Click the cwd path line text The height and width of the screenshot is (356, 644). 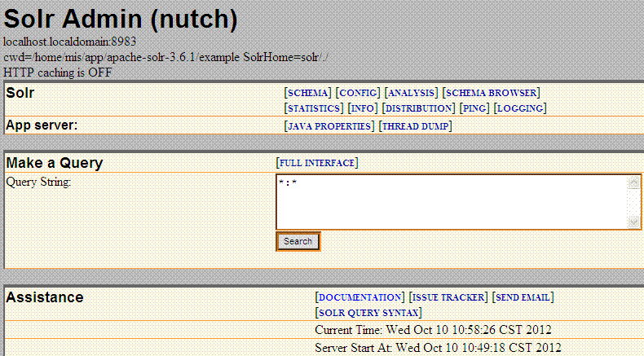pos(165,57)
